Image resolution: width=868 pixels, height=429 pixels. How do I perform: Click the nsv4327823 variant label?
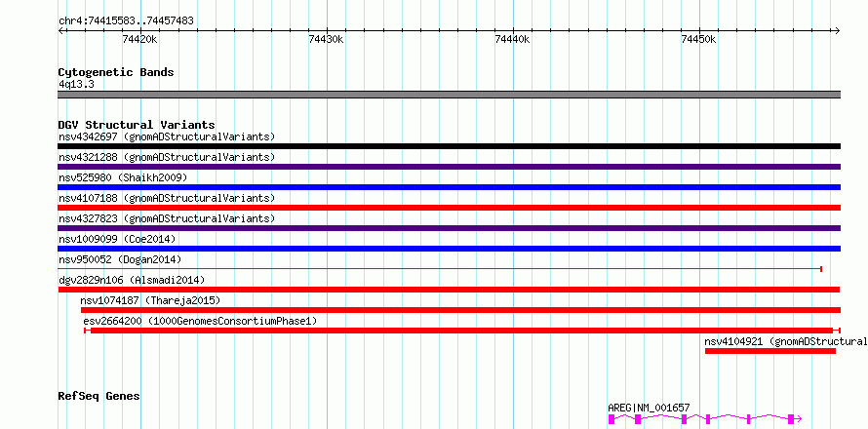pyautogui.click(x=167, y=218)
